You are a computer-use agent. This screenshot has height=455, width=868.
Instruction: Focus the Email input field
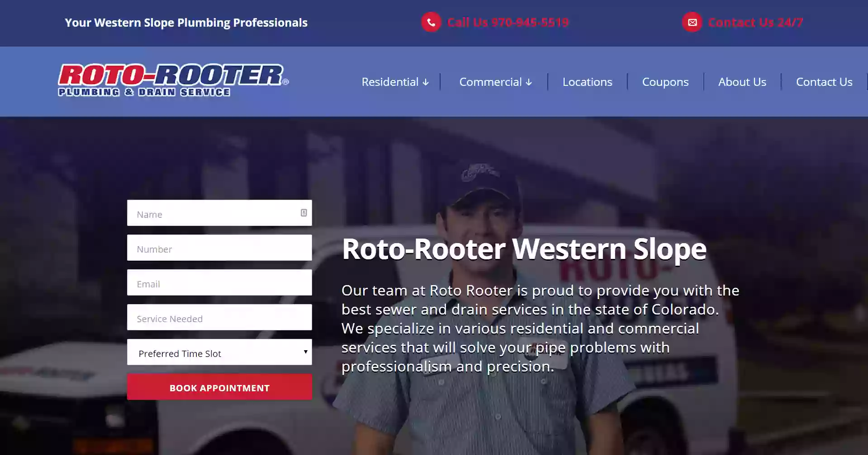(219, 282)
